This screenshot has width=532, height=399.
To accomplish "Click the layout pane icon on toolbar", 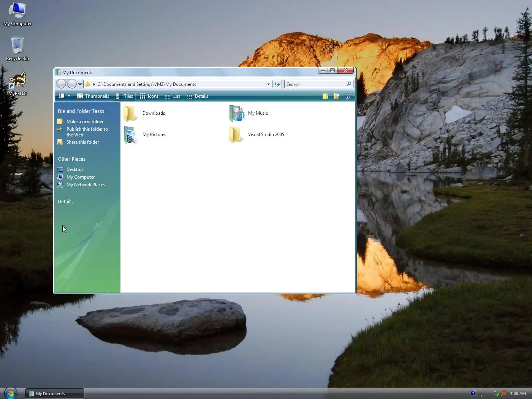I will (62, 96).
